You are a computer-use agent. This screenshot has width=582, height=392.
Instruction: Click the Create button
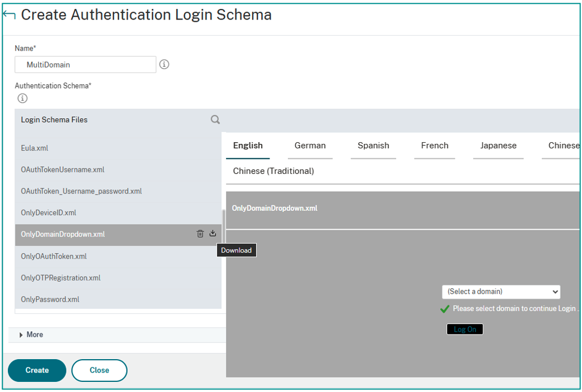(36, 370)
